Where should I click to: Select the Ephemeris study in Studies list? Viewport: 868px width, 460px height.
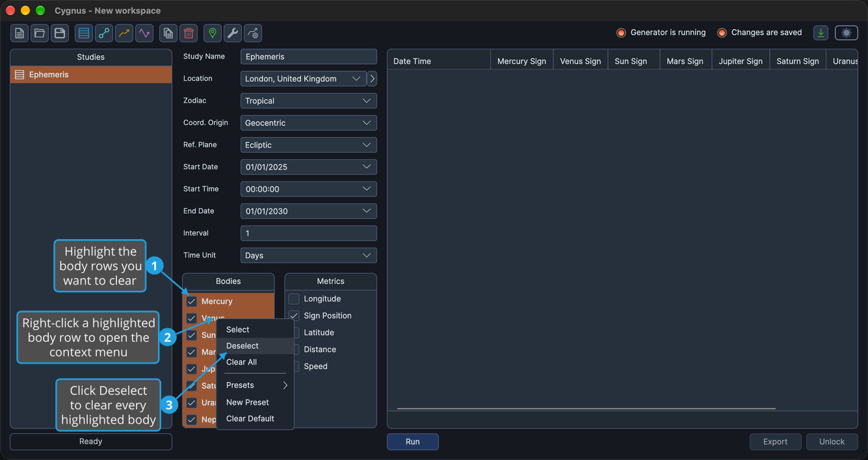point(91,75)
